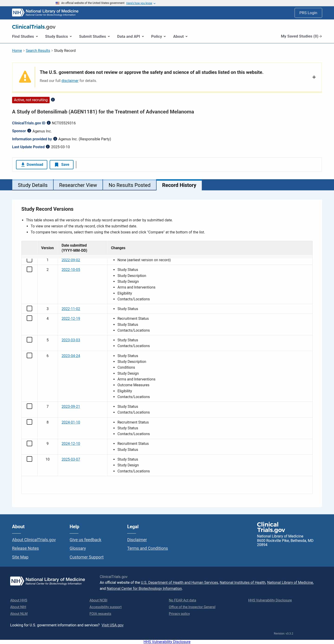This screenshot has width=334, height=644.
Task: Open version submitted on 2023-04-24
Action: pos(71,355)
